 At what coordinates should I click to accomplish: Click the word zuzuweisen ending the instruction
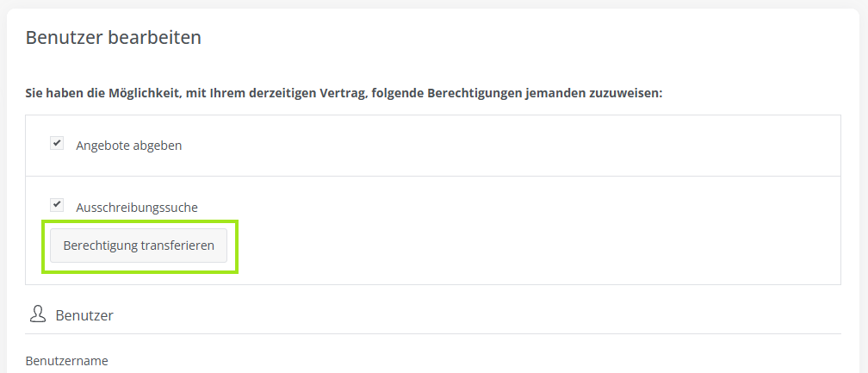[x=626, y=92]
